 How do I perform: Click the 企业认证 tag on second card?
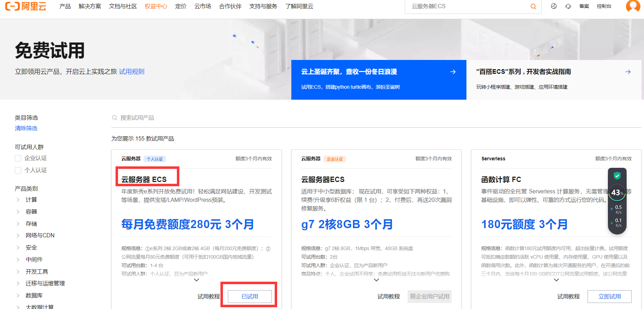(x=335, y=159)
